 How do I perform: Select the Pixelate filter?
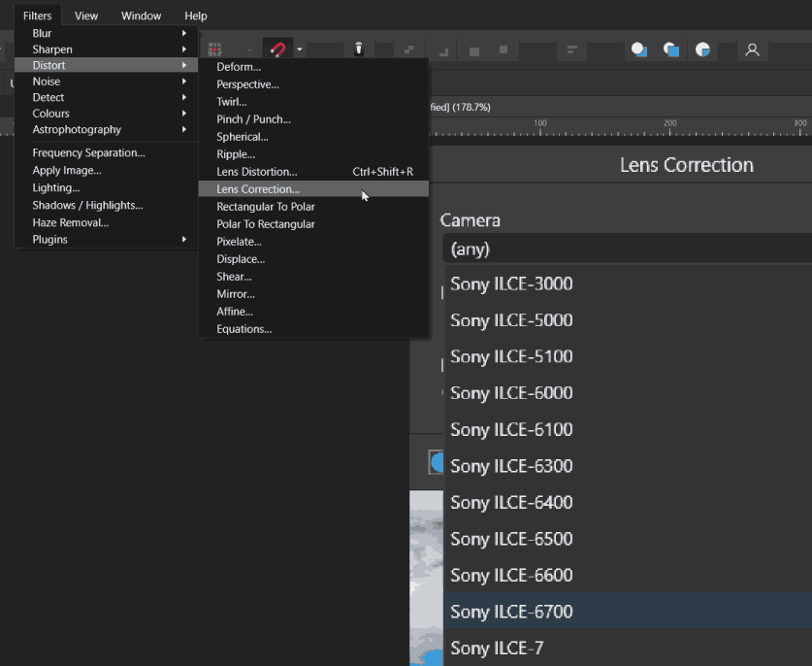point(313,242)
